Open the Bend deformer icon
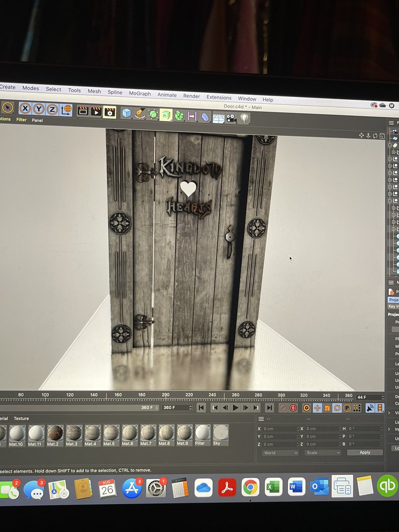The width and height of the screenshot is (399, 532). (x=205, y=117)
